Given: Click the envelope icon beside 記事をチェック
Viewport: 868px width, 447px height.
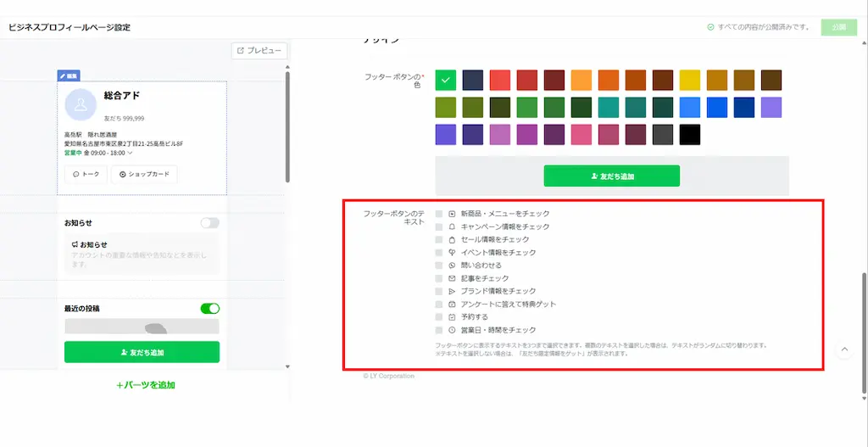Looking at the screenshot, I should pyautogui.click(x=452, y=278).
